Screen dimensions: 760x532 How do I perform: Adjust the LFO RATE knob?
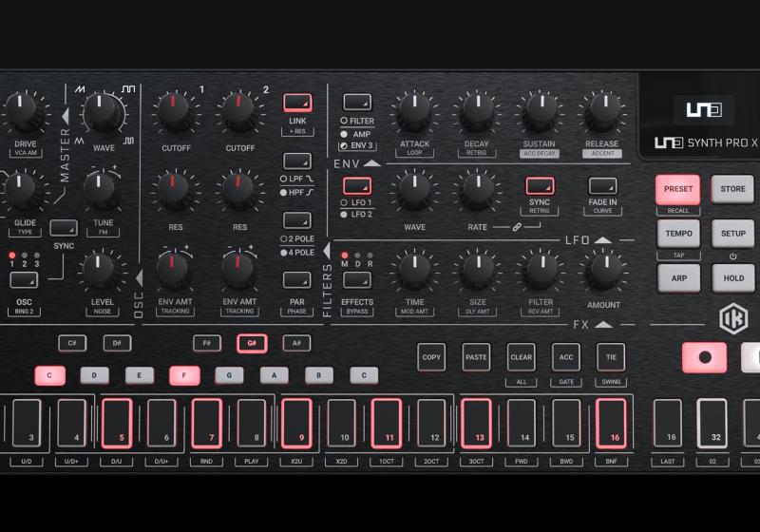click(x=478, y=191)
